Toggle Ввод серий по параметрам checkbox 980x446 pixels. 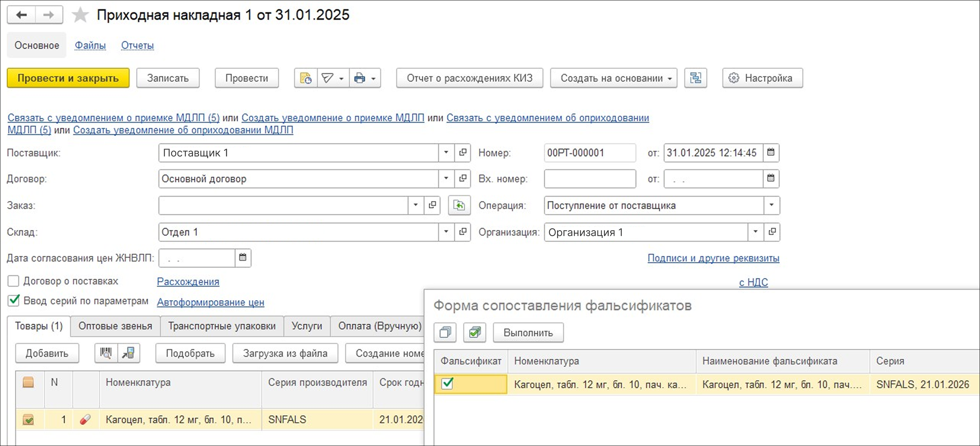click(13, 300)
